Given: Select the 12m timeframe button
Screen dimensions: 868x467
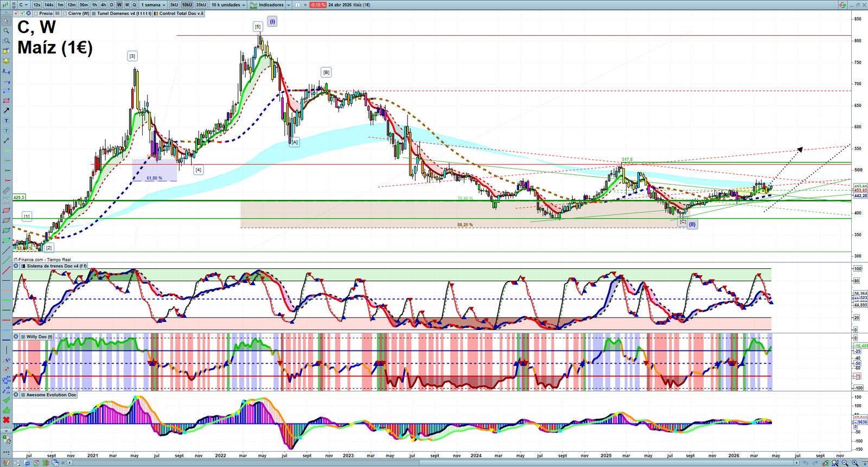Looking at the screenshot, I should (72, 5).
